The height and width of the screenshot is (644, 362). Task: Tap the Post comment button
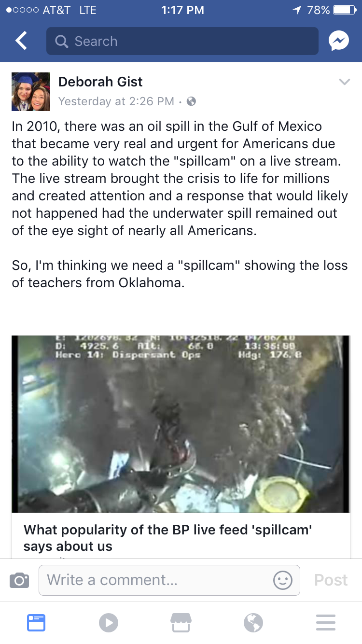pos(331,580)
